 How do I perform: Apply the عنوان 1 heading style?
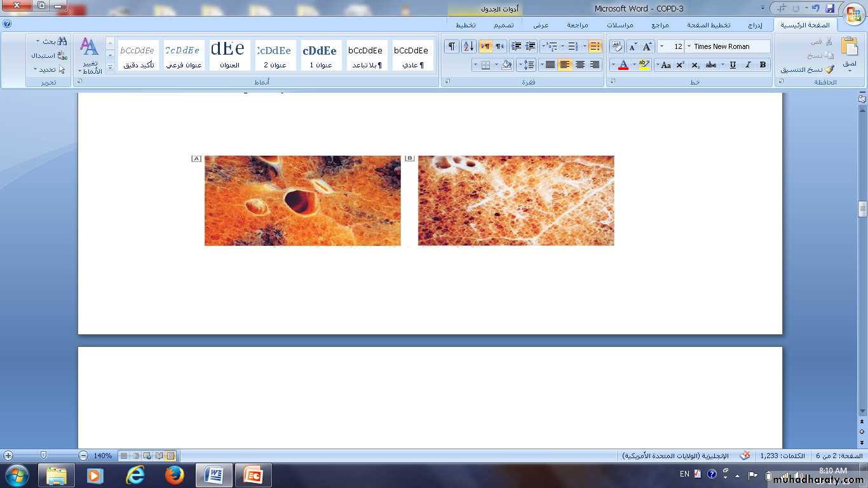pyautogui.click(x=320, y=56)
